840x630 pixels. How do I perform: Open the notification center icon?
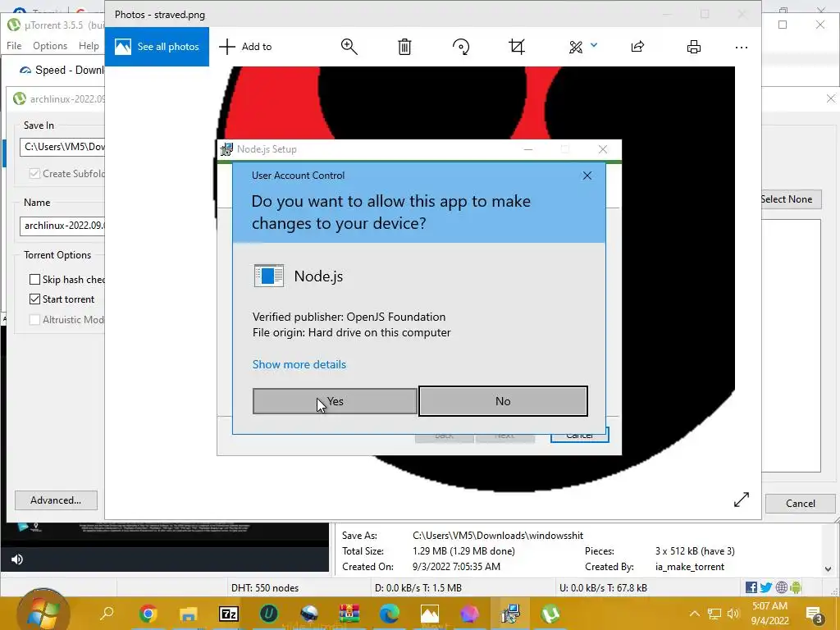coord(815,615)
